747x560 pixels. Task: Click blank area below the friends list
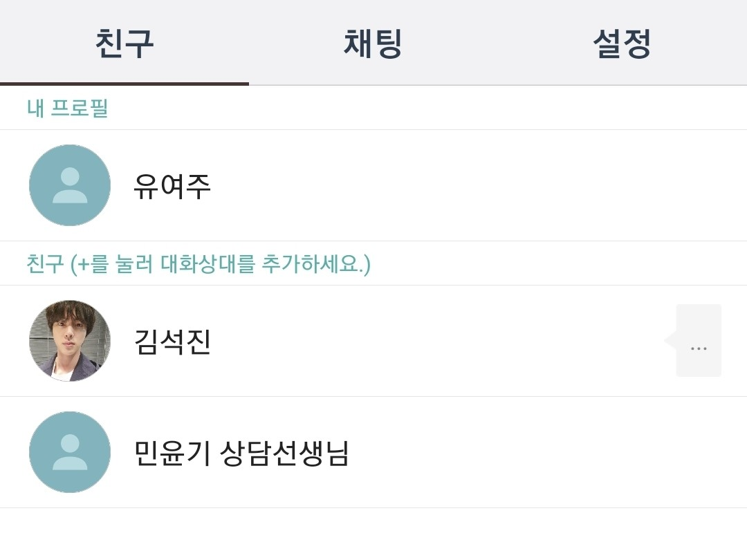[373, 534]
